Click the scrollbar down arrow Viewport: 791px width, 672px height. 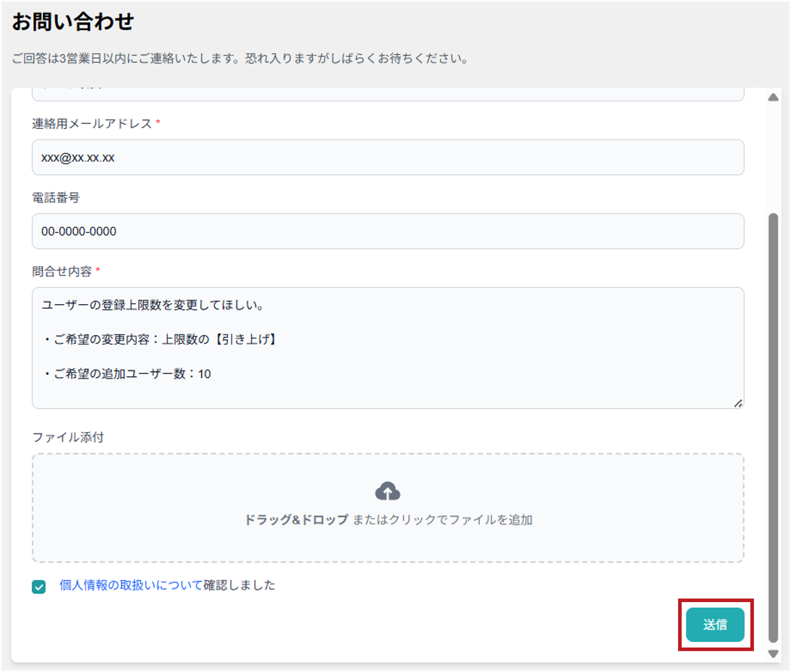point(773,654)
